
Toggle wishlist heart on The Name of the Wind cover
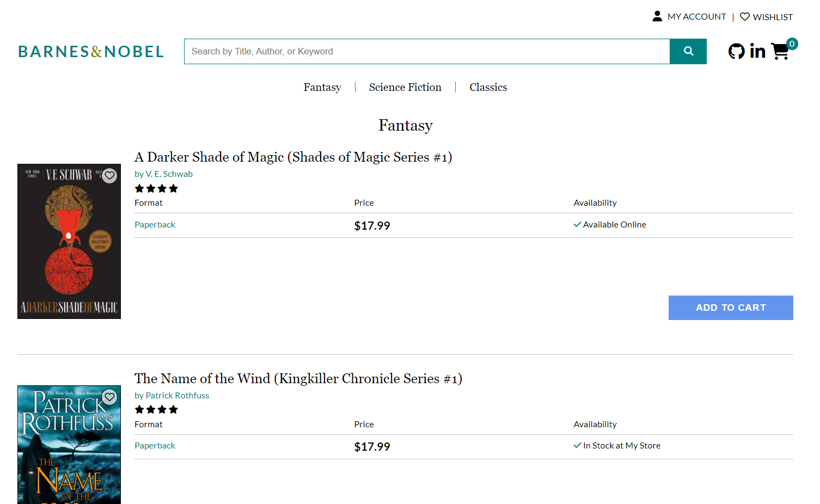pyautogui.click(x=109, y=397)
